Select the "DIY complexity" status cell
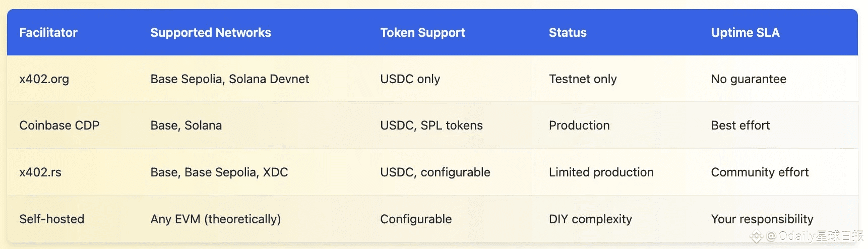Viewport: 868px width, 249px height. (590, 219)
